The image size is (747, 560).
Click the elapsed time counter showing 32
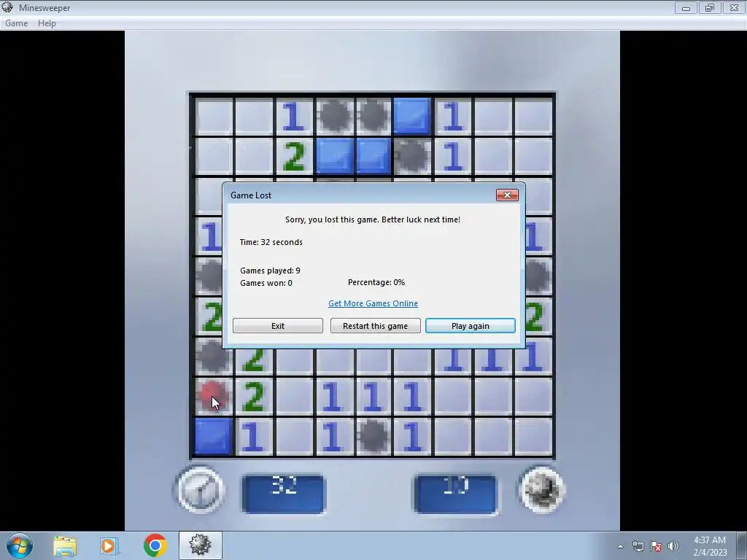click(x=284, y=494)
